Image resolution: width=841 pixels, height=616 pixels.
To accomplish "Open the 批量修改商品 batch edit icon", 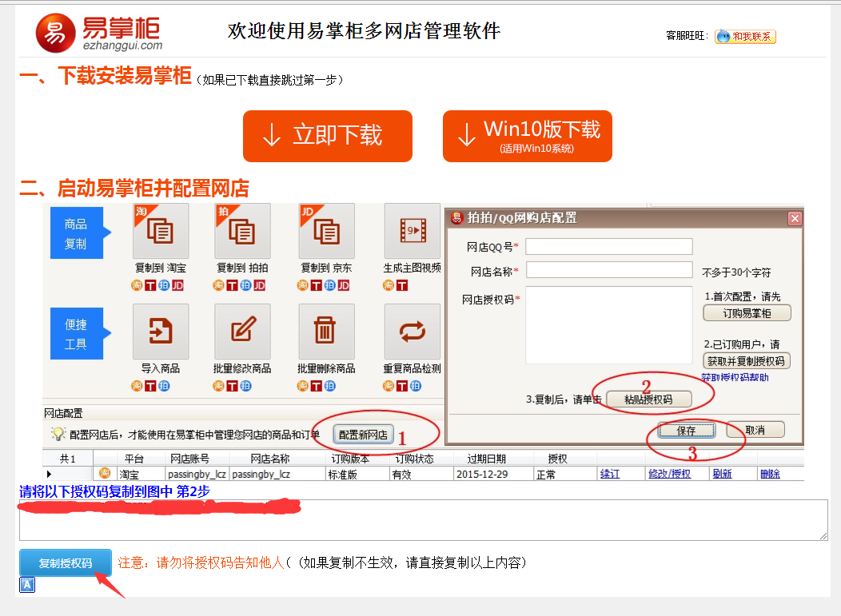I will click(x=242, y=332).
